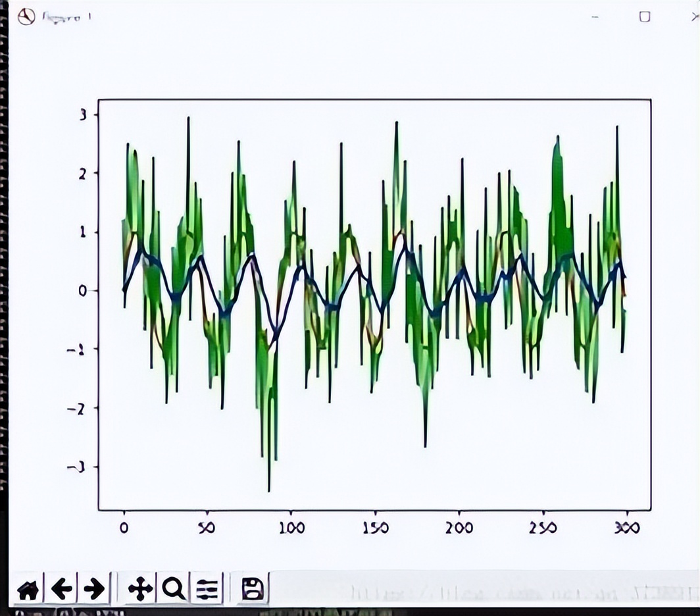The width and height of the screenshot is (700, 616).
Task: Activate the Pan tool with cross arrows
Action: [x=140, y=590]
